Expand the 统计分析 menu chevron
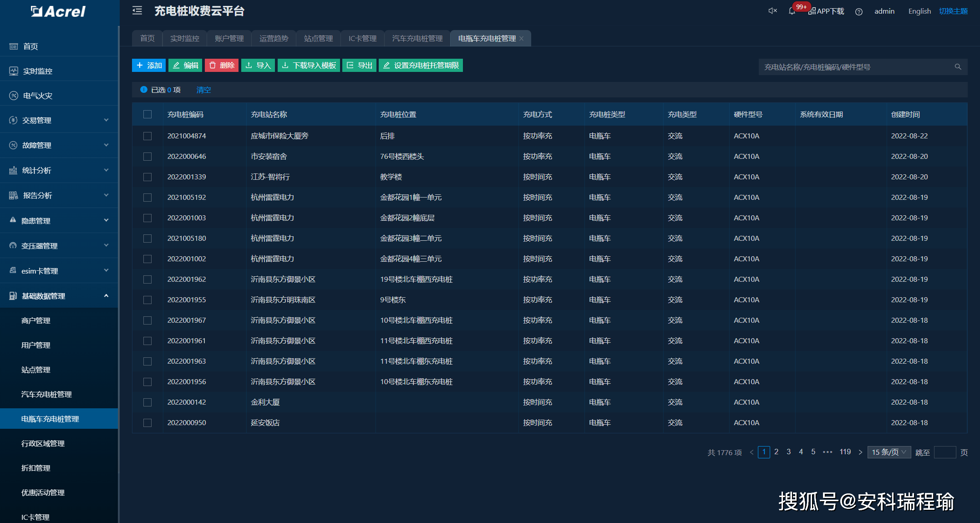This screenshot has height=523, width=980. tap(106, 170)
